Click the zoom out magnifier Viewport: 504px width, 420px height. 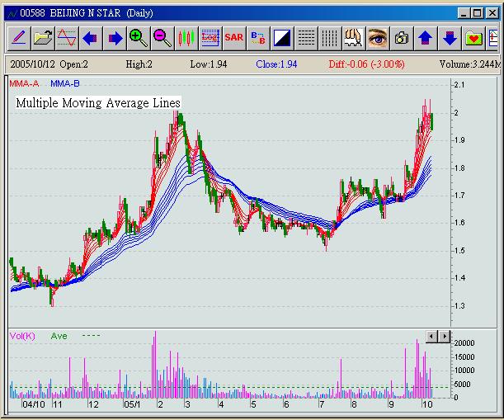click(162, 38)
